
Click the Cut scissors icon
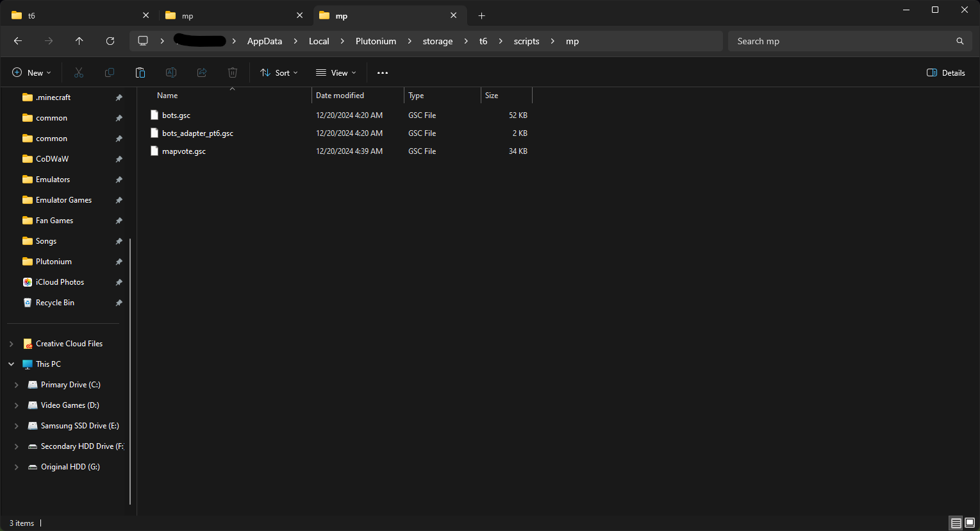(79, 72)
